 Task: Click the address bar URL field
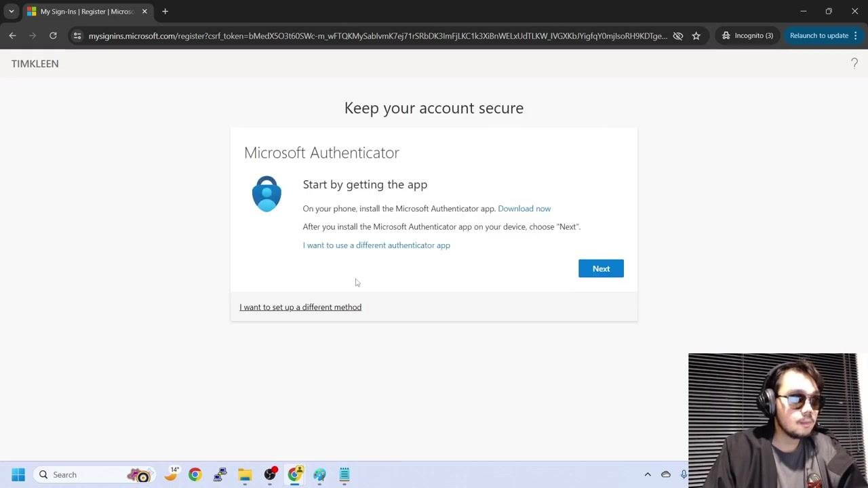[x=378, y=36]
